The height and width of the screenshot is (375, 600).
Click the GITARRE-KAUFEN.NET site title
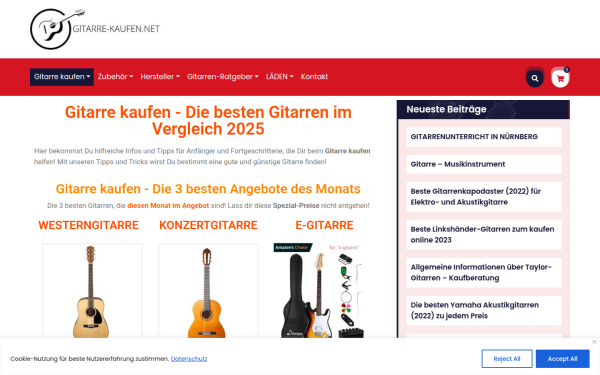tap(116, 29)
